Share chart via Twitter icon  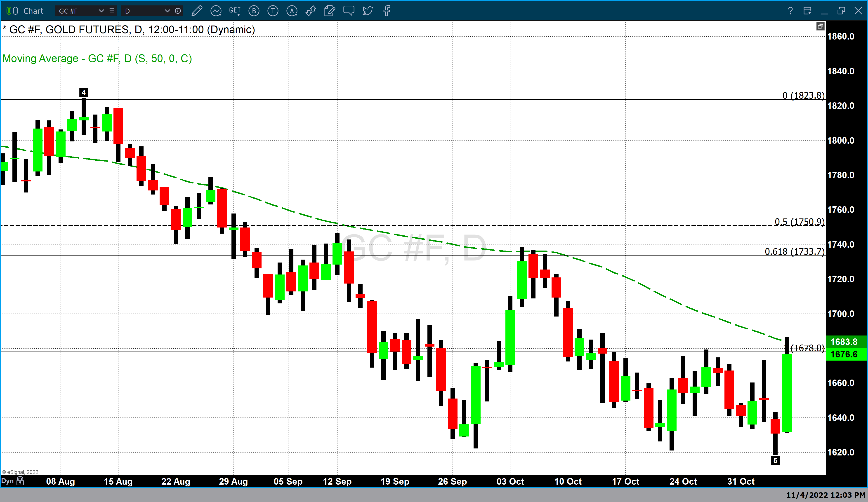point(368,11)
